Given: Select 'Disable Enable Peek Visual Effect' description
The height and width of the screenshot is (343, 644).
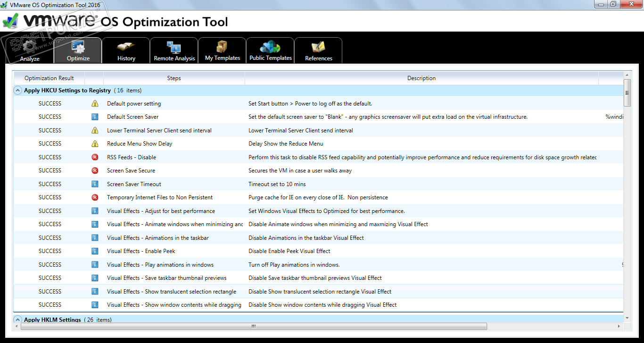Looking at the screenshot, I should click(289, 251).
